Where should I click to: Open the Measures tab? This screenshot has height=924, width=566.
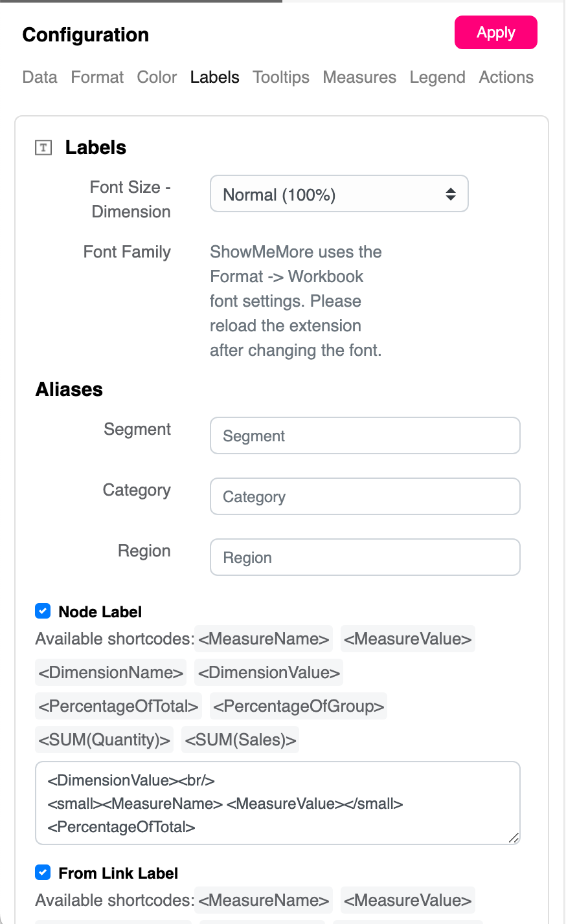coord(359,77)
